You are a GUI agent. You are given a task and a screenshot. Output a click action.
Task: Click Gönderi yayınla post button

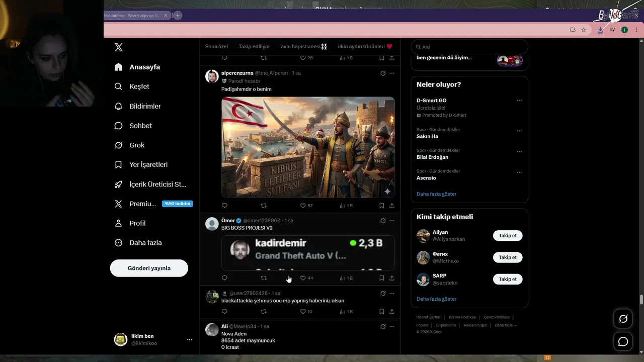(x=149, y=268)
